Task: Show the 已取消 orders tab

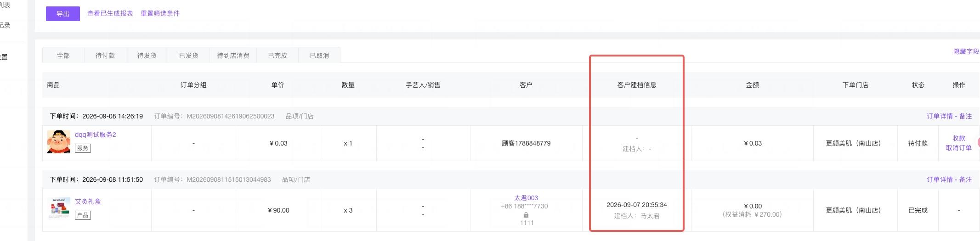Action: [319, 56]
